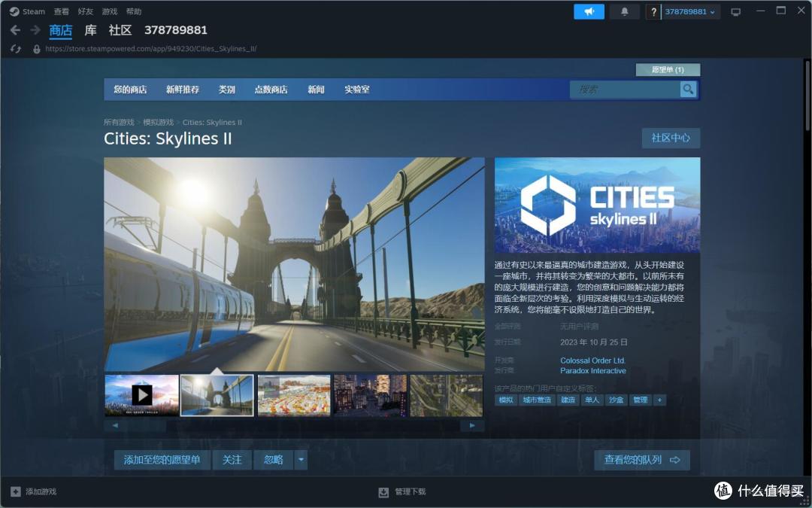Screen dimensions: 812x508
Task: Click the 模拟游戏 breadcrumb
Action: [159, 123]
